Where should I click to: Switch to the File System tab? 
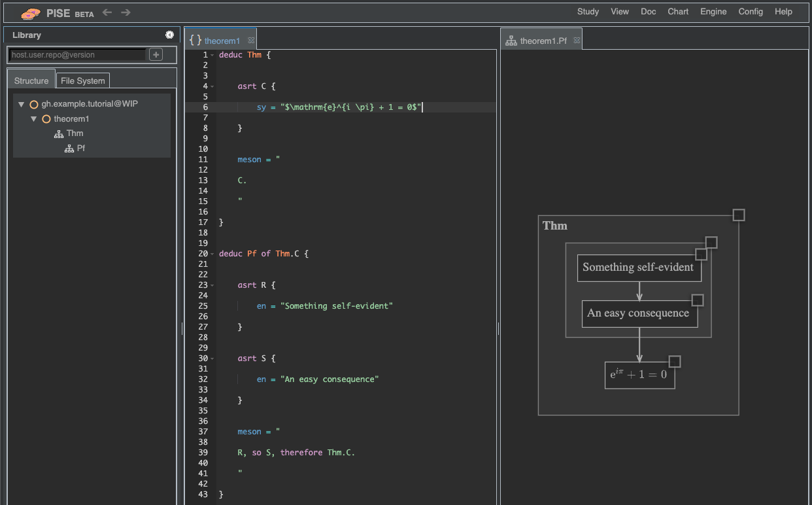[82, 81]
